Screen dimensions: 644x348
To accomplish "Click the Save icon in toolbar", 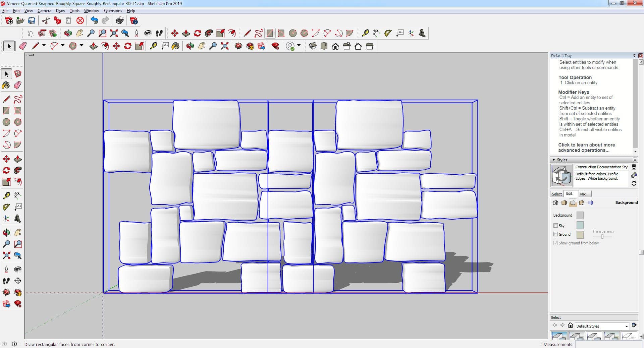I will click(x=32, y=21).
